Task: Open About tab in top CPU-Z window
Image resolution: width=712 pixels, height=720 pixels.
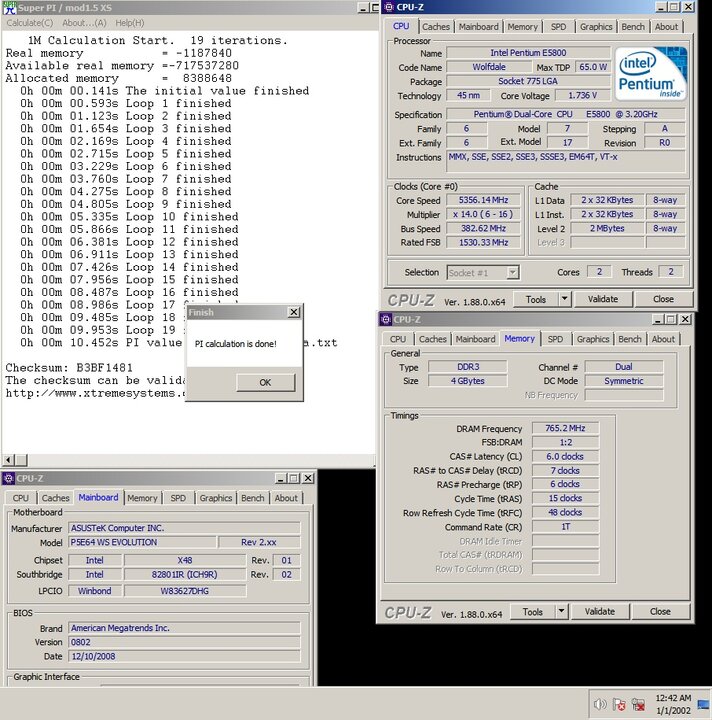Action: (x=666, y=27)
